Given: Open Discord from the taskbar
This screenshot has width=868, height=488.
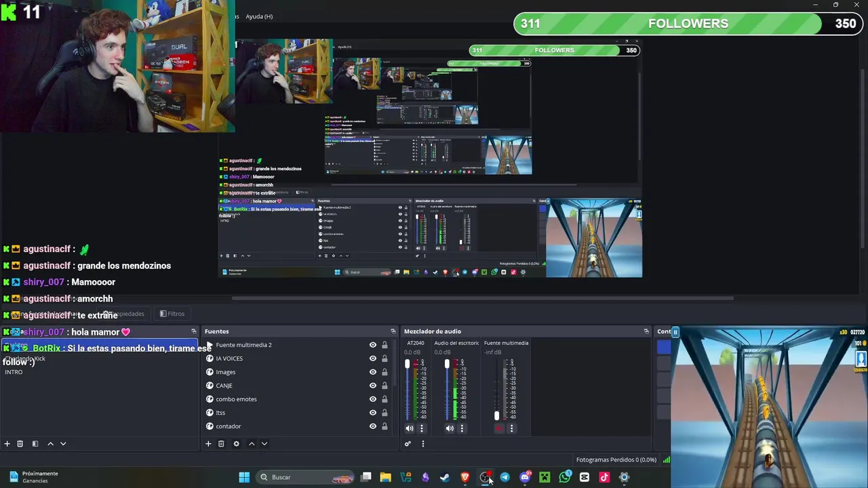Looking at the screenshot, I should [x=525, y=477].
